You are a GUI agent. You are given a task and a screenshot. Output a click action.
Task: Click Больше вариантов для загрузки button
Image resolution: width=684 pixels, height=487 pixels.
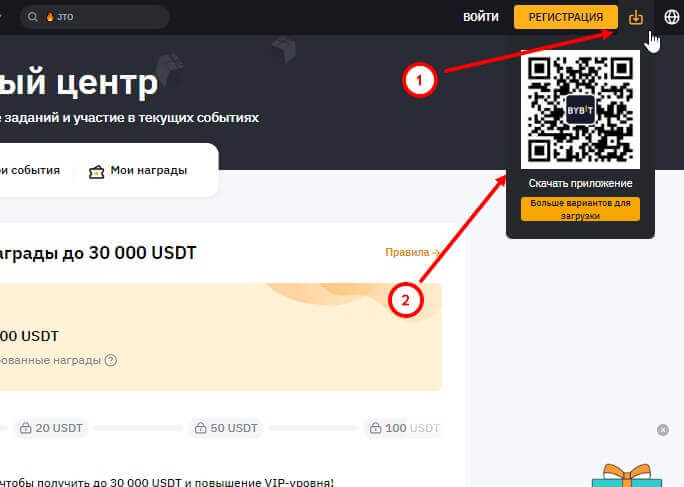[x=580, y=209]
